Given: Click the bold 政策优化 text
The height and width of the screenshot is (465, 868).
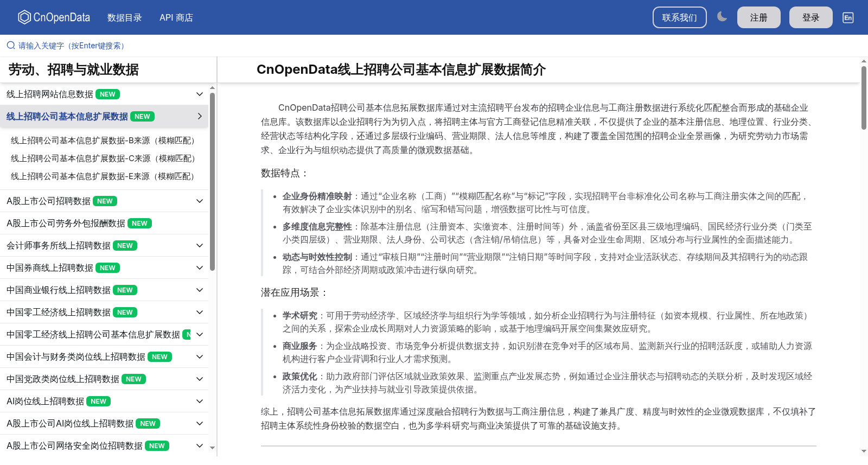Looking at the screenshot, I should pos(299,377).
